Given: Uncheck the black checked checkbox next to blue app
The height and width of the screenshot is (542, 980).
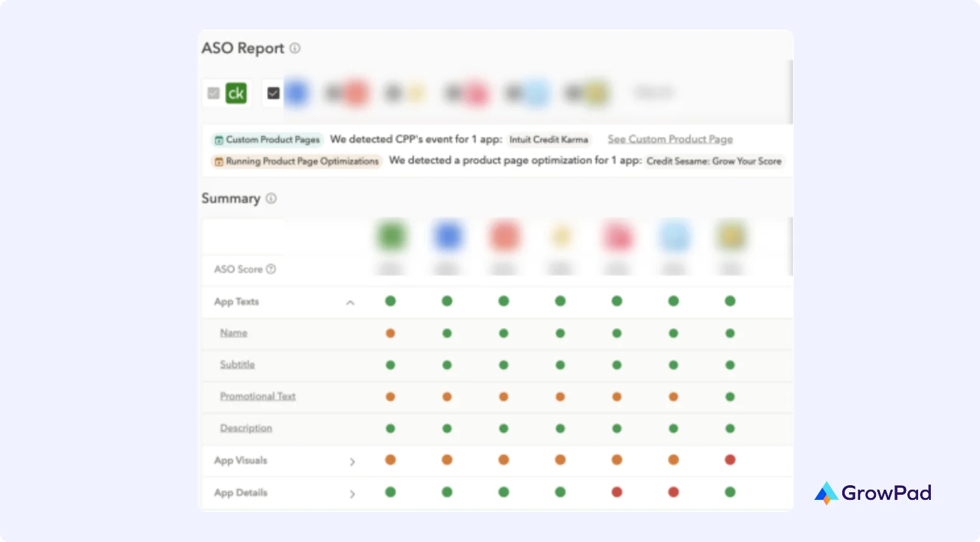Looking at the screenshot, I should click(273, 93).
